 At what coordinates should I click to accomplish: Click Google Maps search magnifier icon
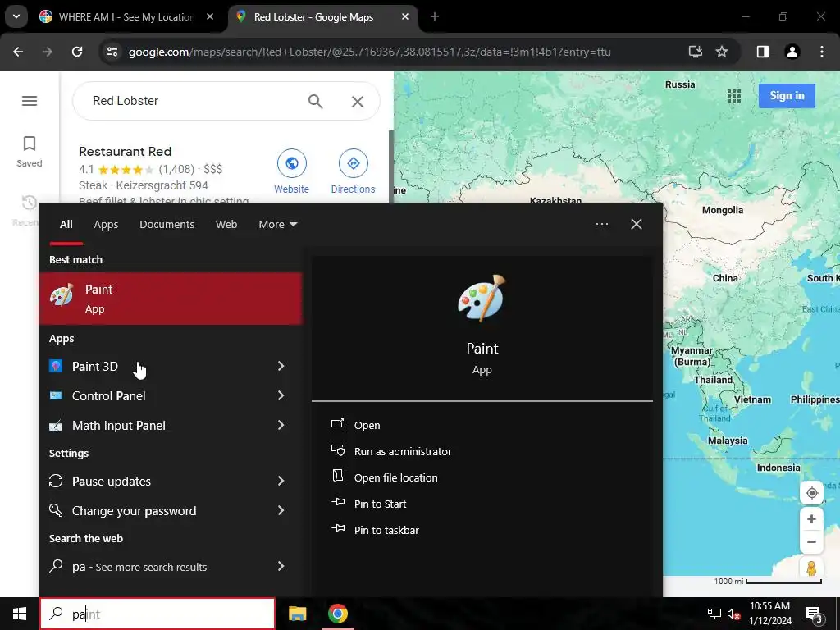coord(315,101)
